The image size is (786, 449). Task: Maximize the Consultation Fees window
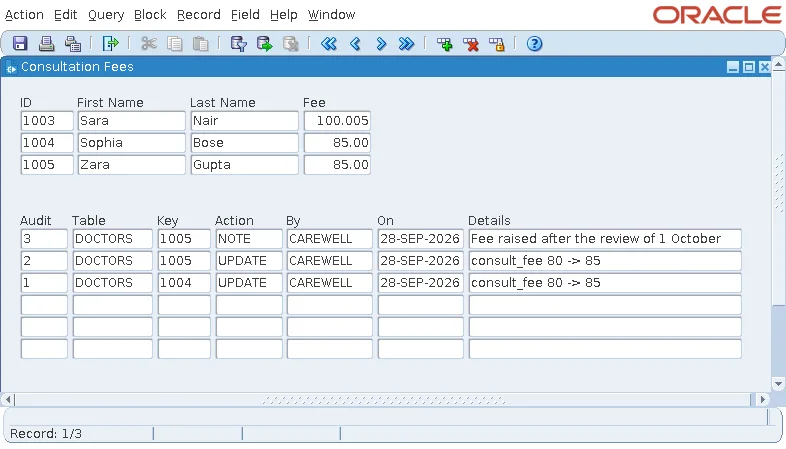pyautogui.click(x=749, y=67)
